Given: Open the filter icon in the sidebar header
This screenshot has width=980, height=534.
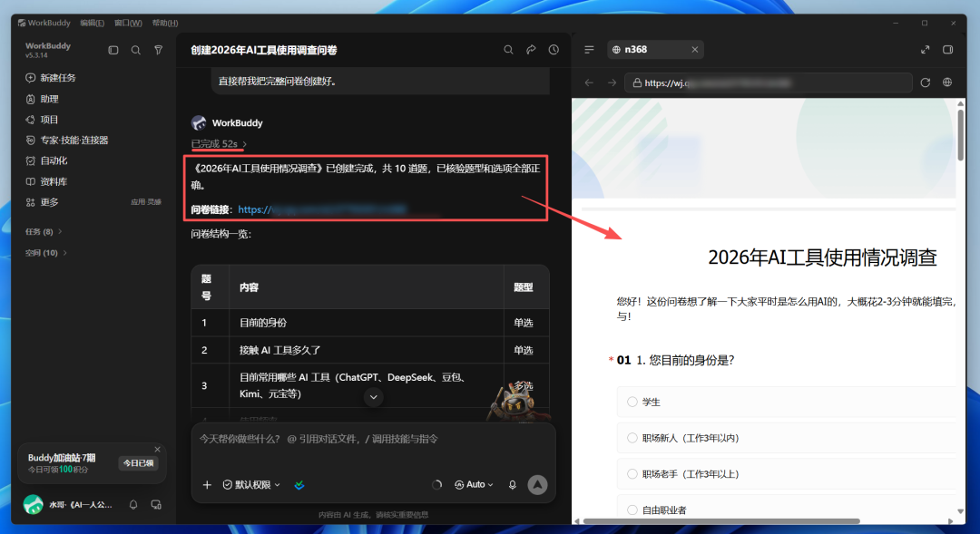Looking at the screenshot, I should (159, 50).
